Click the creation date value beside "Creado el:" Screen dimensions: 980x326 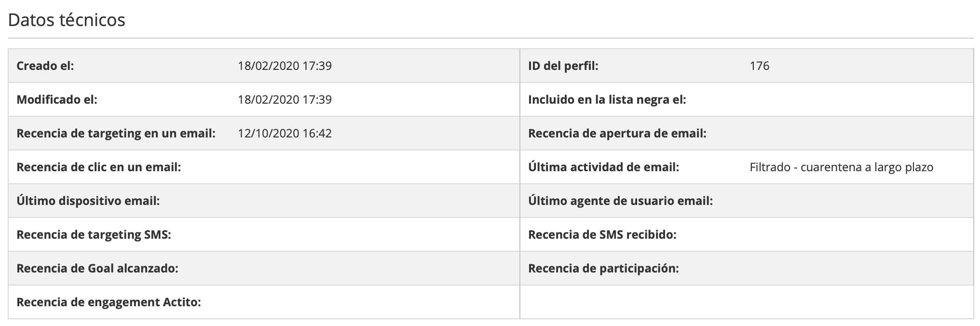pyautogui.click(x=285, y=66)
